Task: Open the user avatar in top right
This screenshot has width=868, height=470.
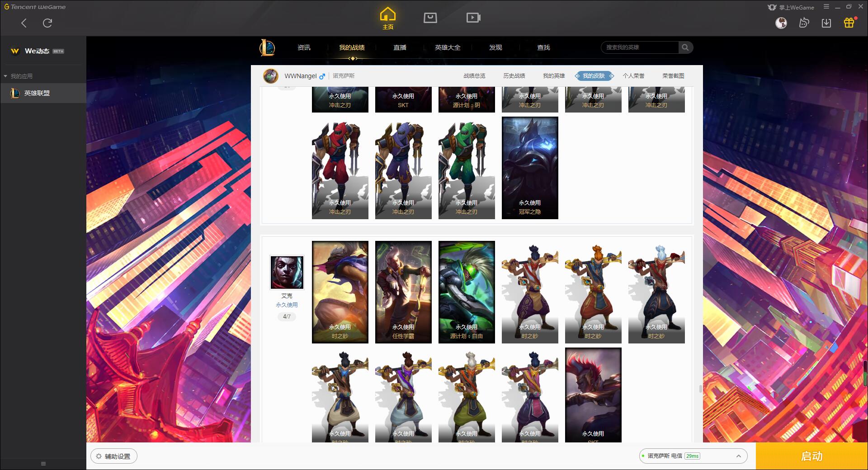Action: tap(781, 23)
